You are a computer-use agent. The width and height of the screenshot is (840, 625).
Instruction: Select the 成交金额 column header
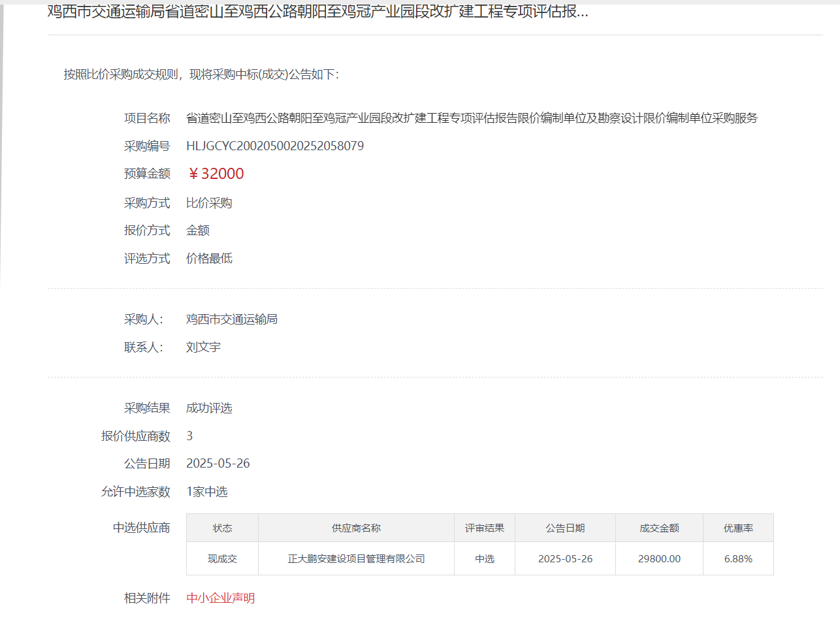pos(659,528)
